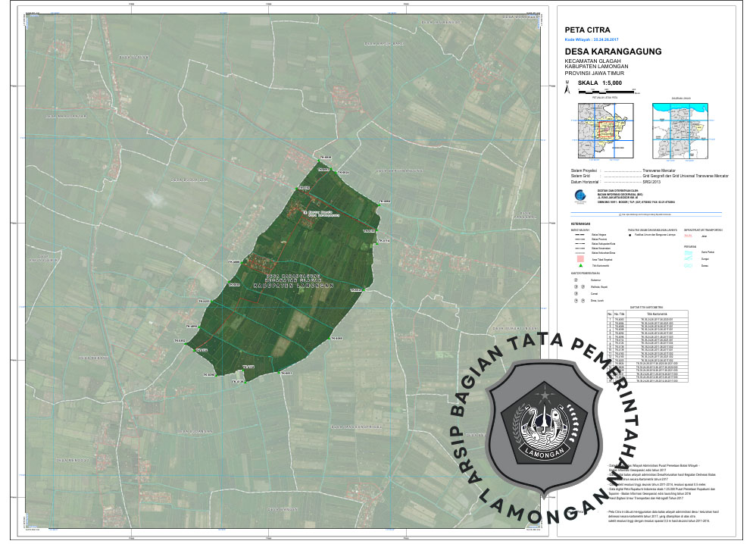This screenshot has width=756, height=544.
Task: Click the cyan Garis Pantai legend swatch
Action: pos(689,252)
